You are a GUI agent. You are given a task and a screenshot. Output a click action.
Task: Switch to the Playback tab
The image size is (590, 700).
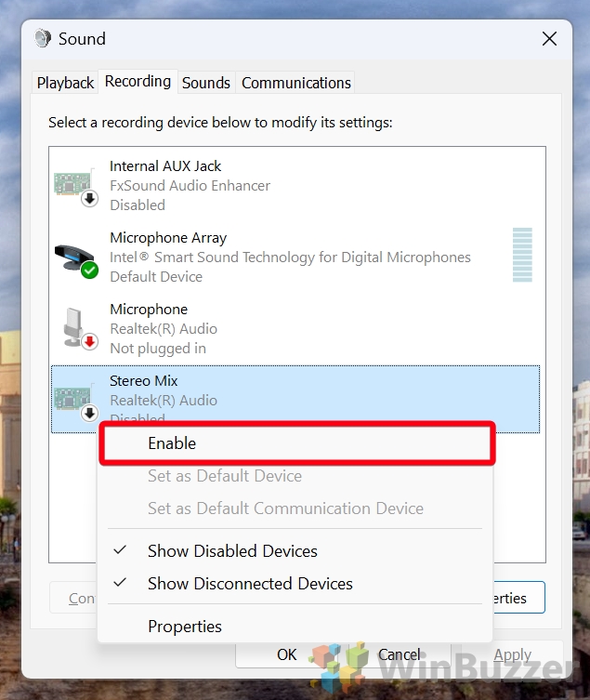(65, 83)
